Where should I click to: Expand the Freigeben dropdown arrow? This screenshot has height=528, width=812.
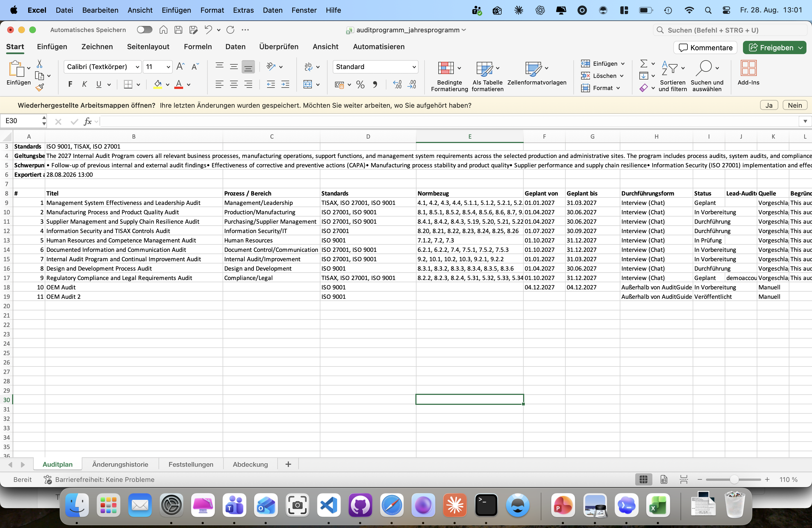click(x=800, y=48)
